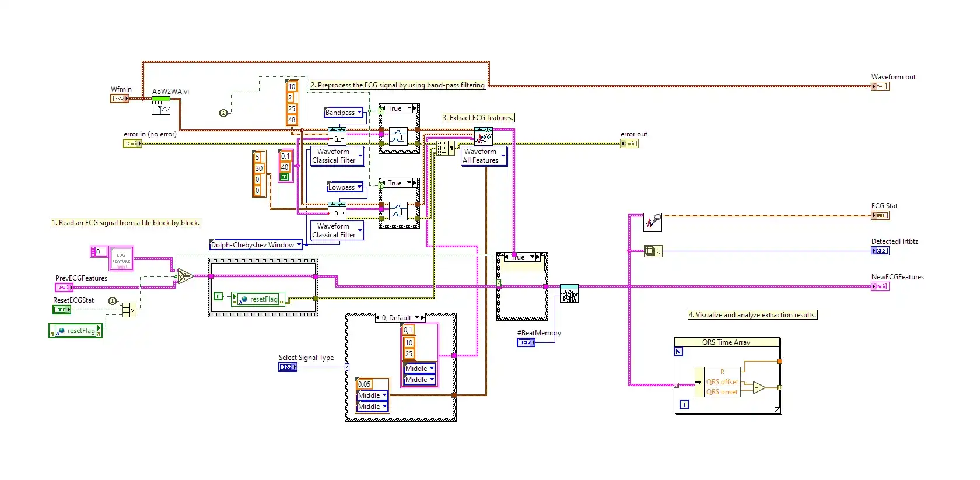Click next-case arrow on Bandpass True case
Image resolution: width=980 pixels, height=480 pixels.
point(415,108)
